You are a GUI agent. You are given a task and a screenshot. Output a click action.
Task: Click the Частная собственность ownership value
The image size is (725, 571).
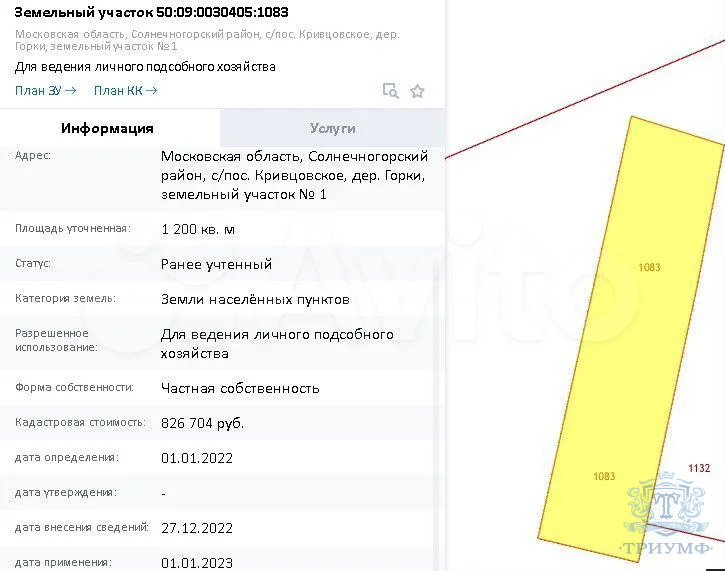click(x=240, y=388)
